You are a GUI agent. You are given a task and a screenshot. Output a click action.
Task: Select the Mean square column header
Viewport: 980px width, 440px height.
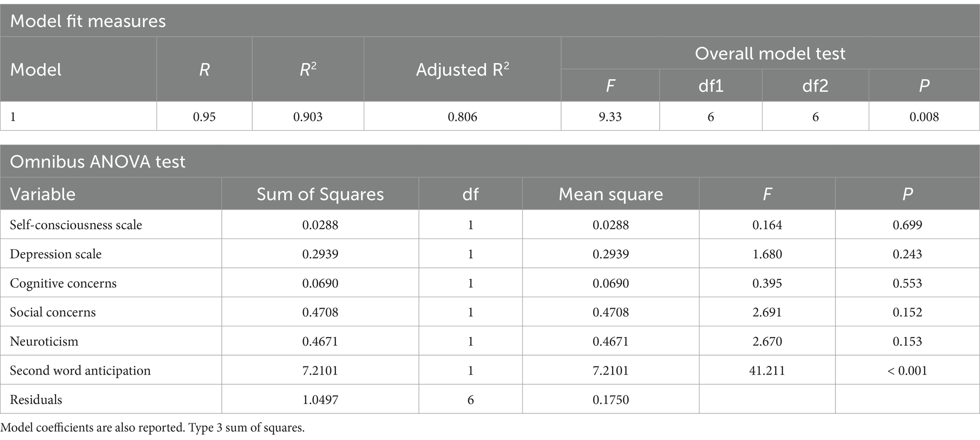tap(611, 194)
